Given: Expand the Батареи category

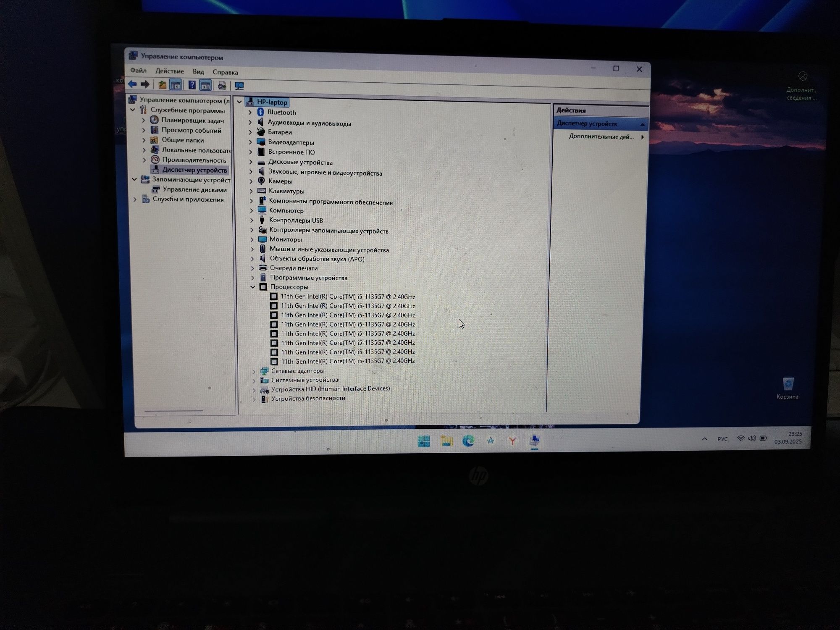Looking at the screenshot, I should tap(250, 132).
